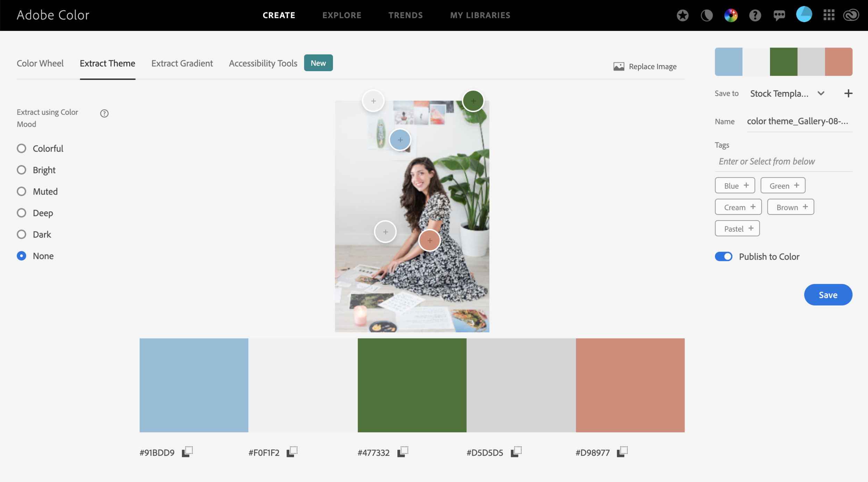The width and height of the screenshot is (868, 482).
Task: Copy hex code #91BDD9 with copy icon
Action: pos(187,452)
